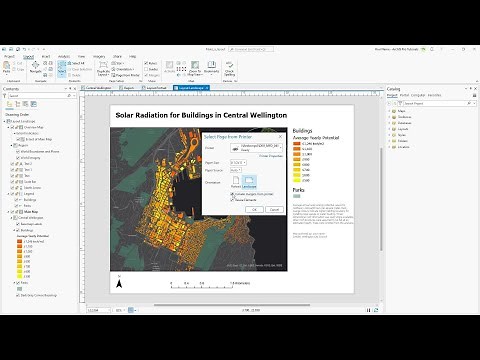
Task: Switch to the Share ribbon tab
Action: 117,57
